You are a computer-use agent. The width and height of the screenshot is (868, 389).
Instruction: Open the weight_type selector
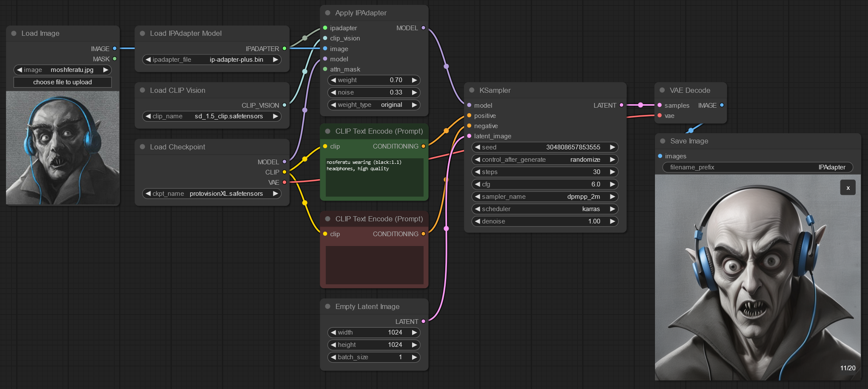pyautogui.click(x=374, y=105)
